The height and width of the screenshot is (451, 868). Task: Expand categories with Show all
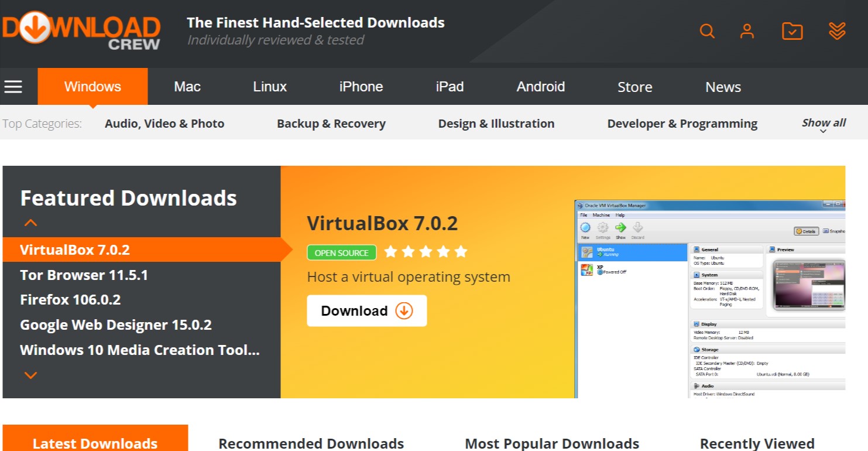(824, 124)
